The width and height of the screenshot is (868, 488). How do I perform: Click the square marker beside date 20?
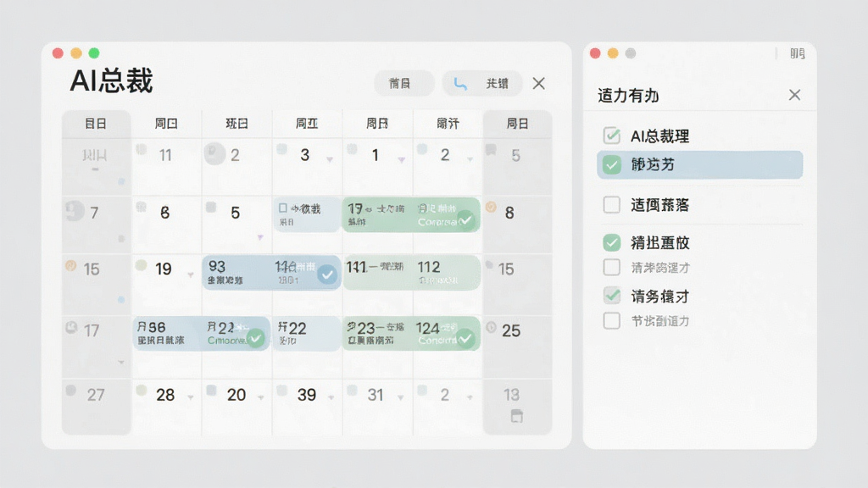pos(211,390)
